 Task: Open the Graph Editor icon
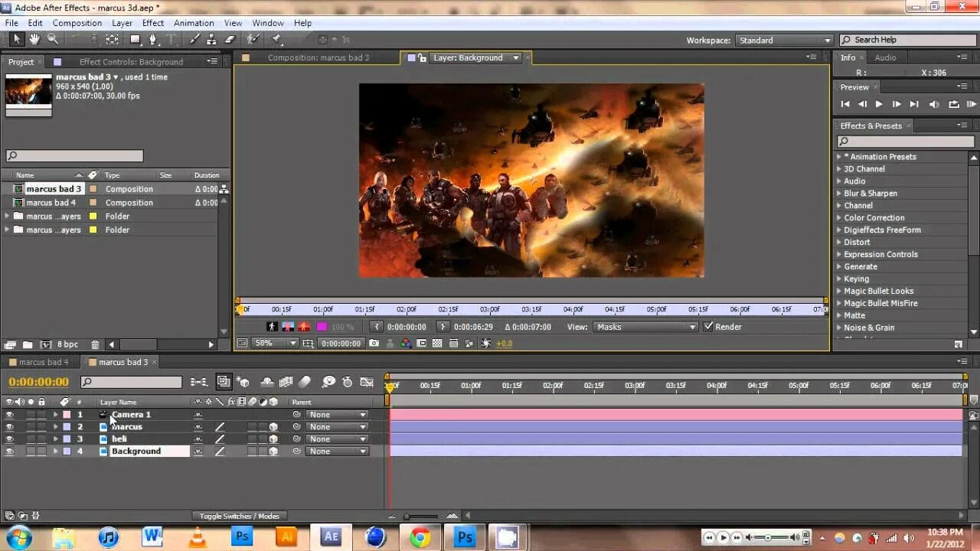tap(367, 382)
